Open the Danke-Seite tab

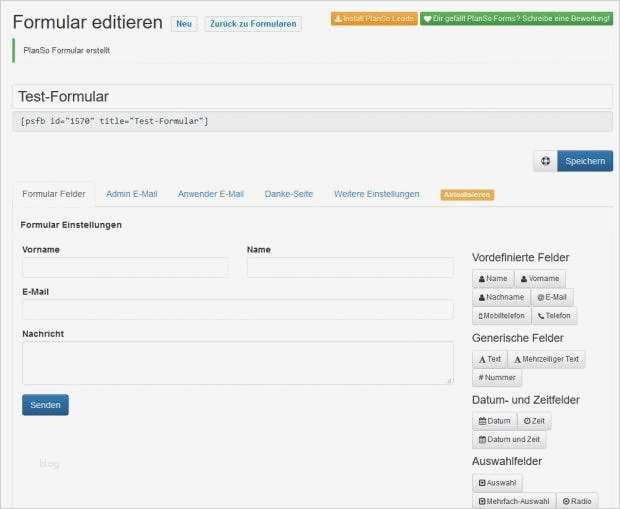click(x=289, y=194)
